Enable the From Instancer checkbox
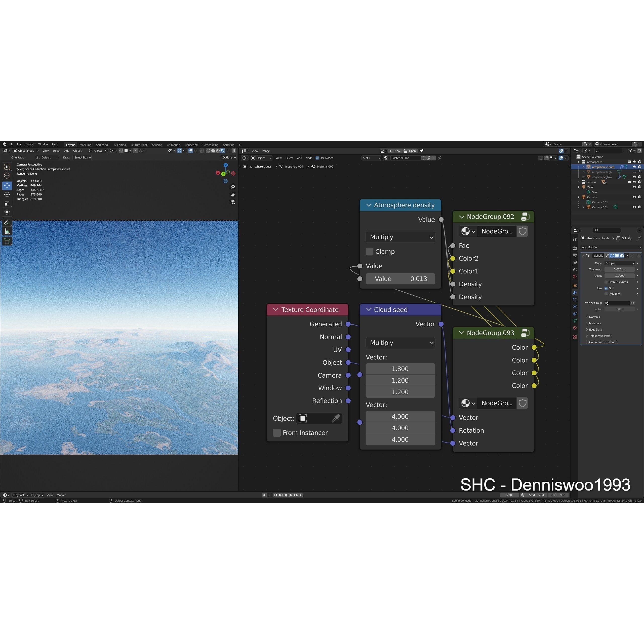 (277, 433)
